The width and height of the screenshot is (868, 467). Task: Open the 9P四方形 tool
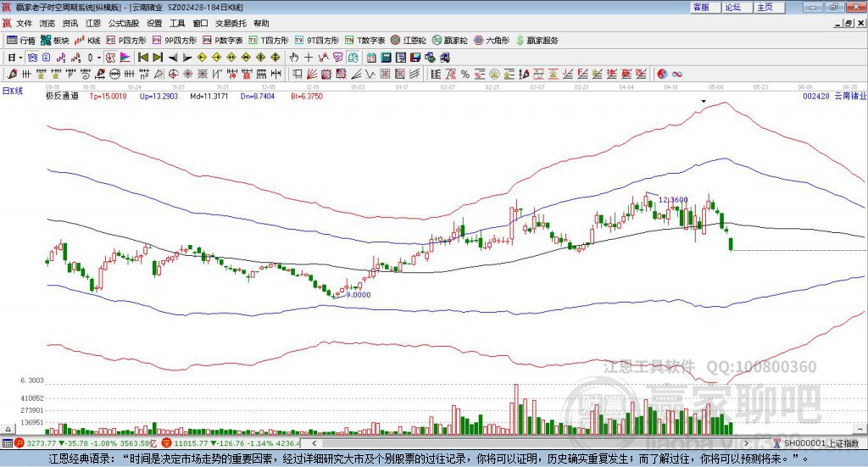pos(175,41)
